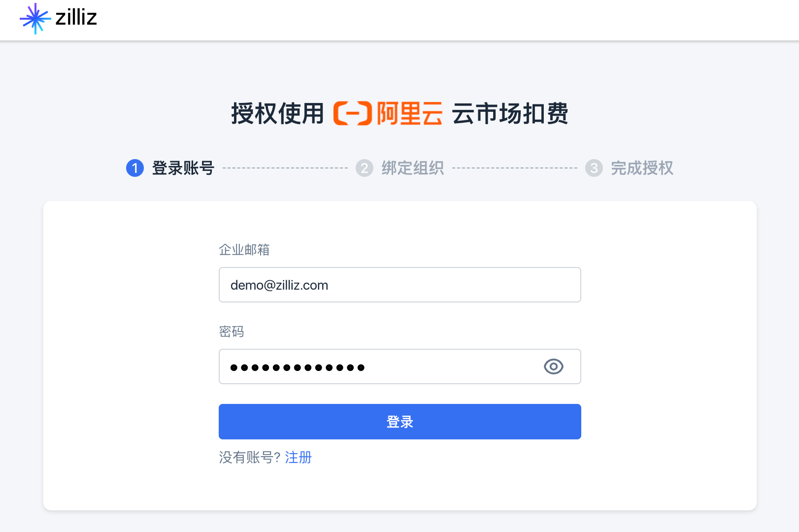Click the zilliz wordmark text
The width and height of the screenshot is (799, 532).
[x=76, y=18]
